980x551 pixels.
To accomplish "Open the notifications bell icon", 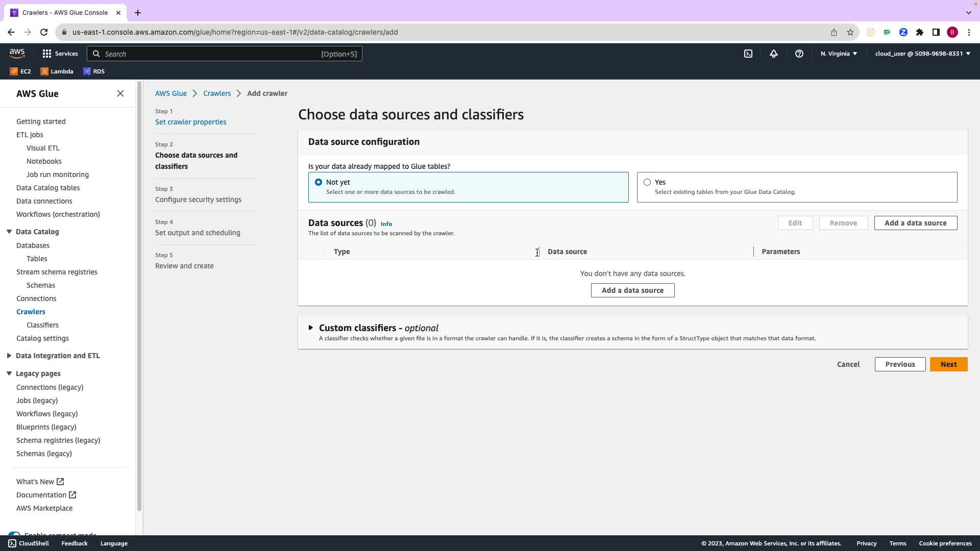I will [773, 54].
